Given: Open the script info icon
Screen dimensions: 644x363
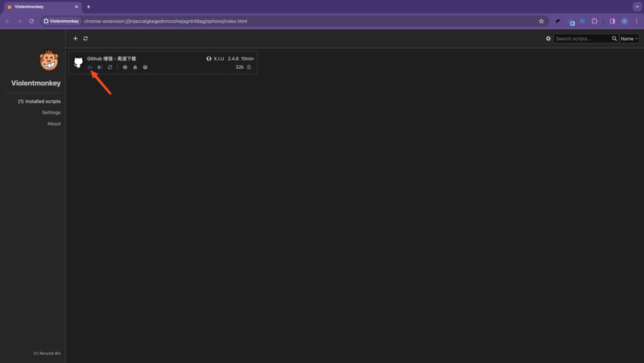Looking at the screenshot, I should pyautogui.click(x=125, y=67).
